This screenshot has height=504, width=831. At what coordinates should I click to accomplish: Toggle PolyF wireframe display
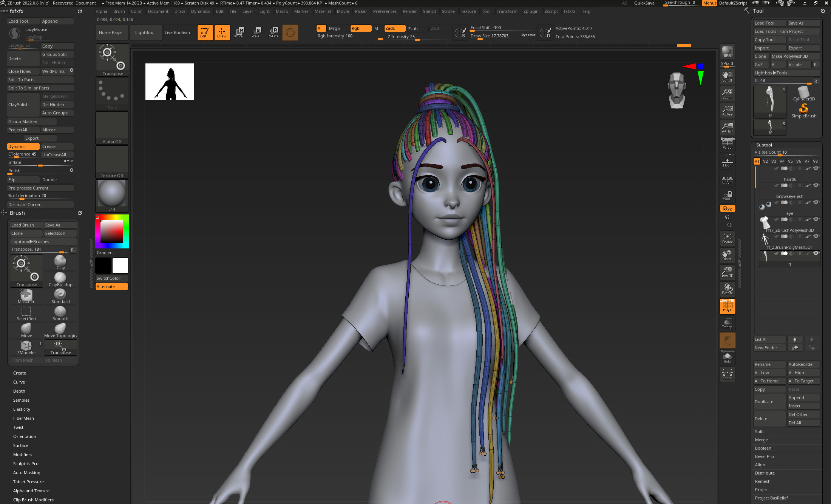pos(727,306)
